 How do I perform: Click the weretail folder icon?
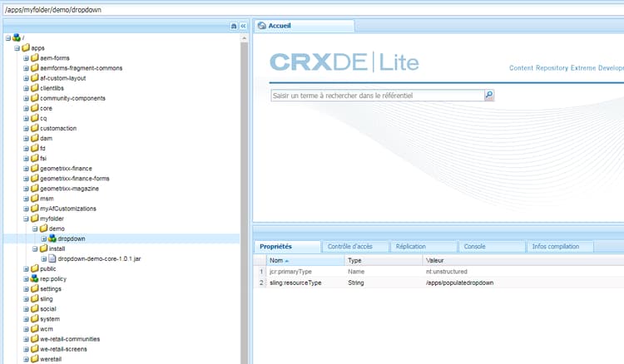tap(35, 359)
